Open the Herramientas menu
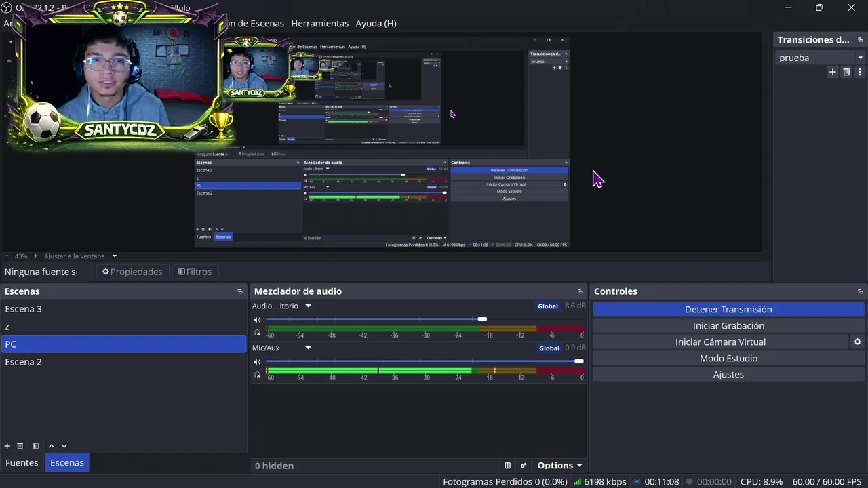 point(319,23)
